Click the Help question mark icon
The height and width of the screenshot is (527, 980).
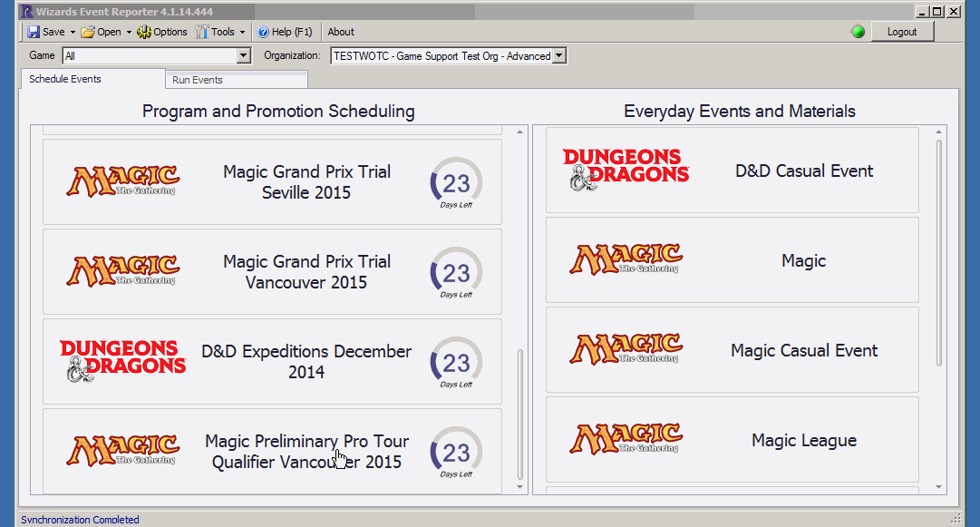[x=263, y=32]
